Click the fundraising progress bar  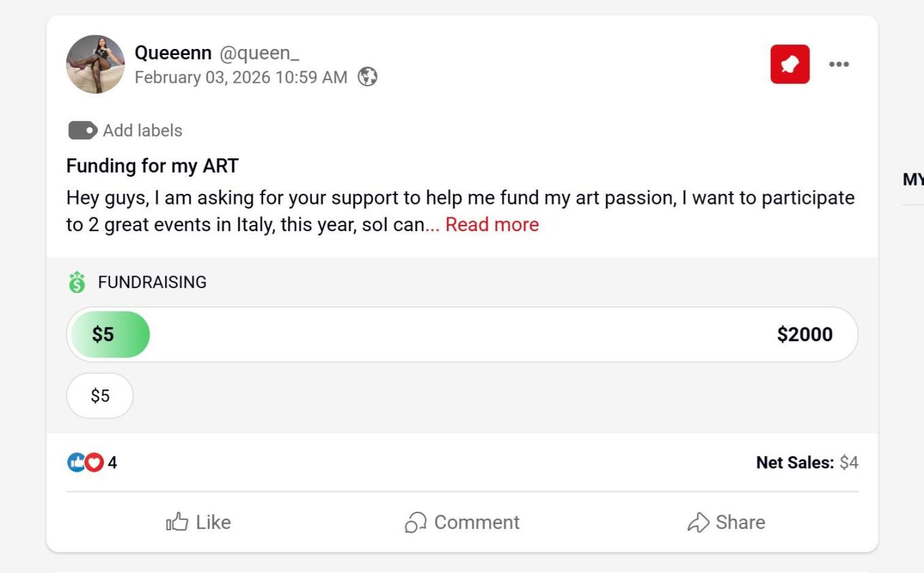click(x=462, y=334)
